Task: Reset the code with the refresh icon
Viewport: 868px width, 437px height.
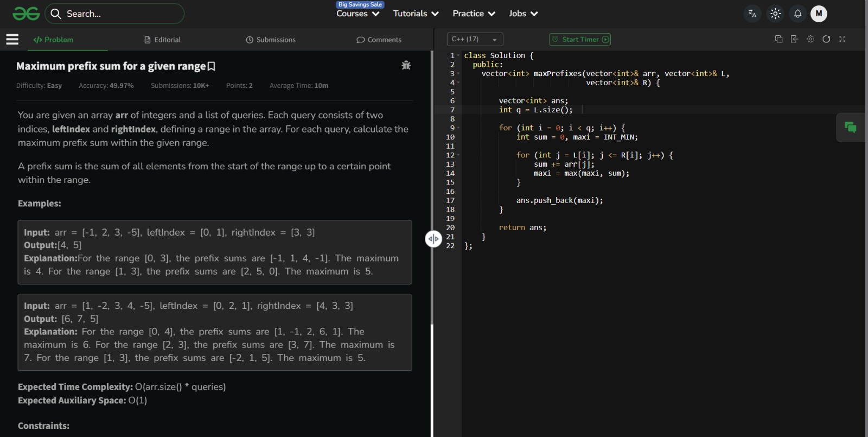Action: pyautogui.click(x=826, y=39)
